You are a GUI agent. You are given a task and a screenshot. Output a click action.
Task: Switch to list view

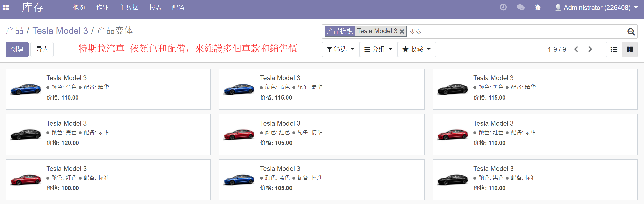614,49
